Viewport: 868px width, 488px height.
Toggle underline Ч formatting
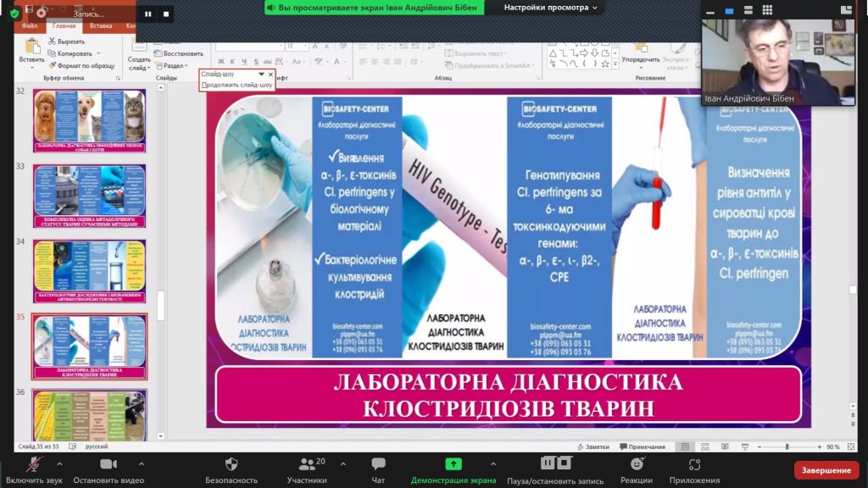click(x=244, y=62)
